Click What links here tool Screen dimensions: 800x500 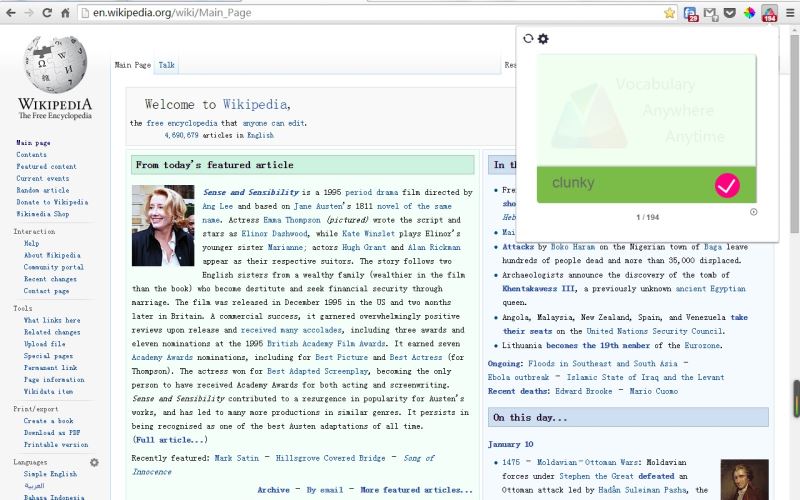pyautogui.click(x=52, y=320)
